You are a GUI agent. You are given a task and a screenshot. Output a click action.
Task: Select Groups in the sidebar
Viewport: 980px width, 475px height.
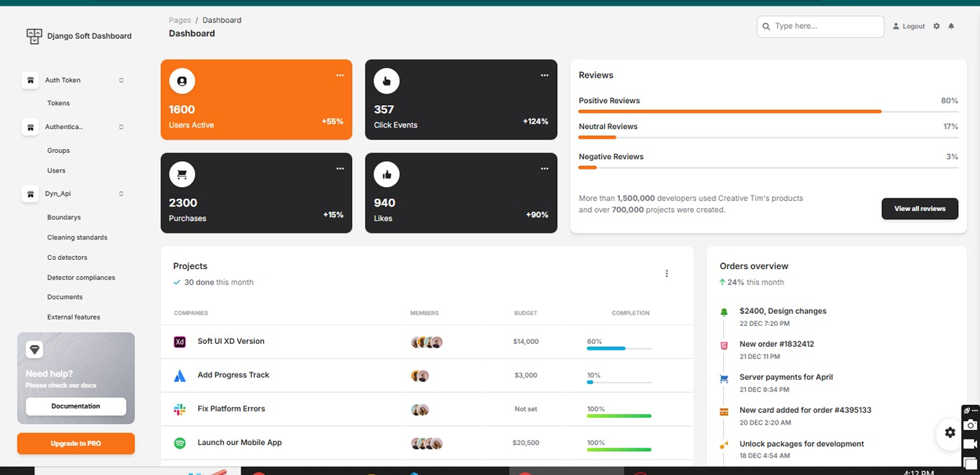(x=58, y=151)
